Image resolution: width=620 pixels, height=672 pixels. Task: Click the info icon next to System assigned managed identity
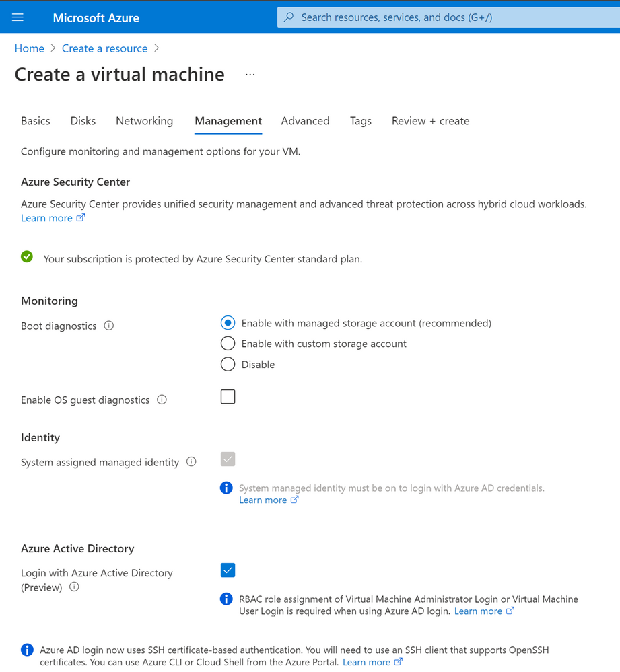pos(191,462)
